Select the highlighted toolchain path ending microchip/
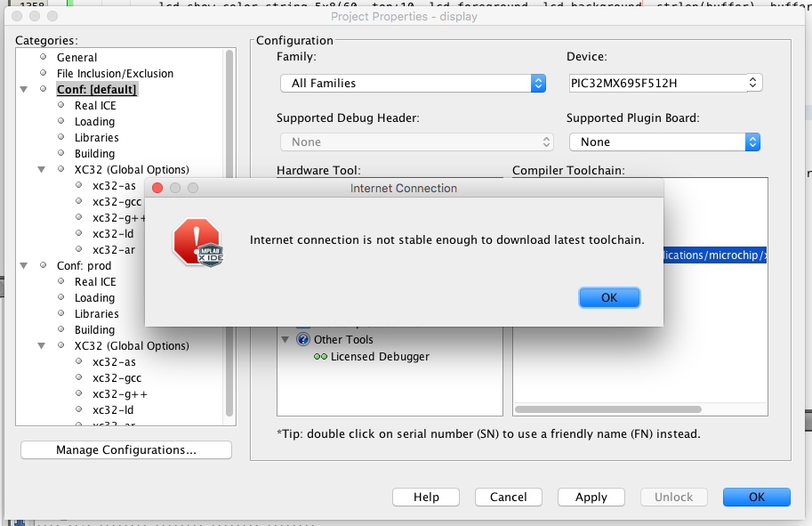The height and width of the screenshot is (526, 812). pyautogui.click(x=715, y=255)
